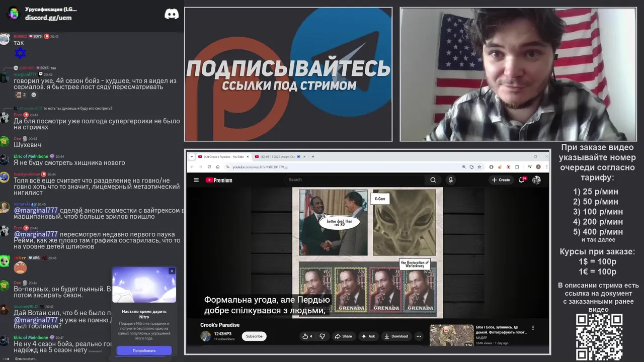Click the Discord logo icon
Screen dimensions: 644x362
coord(172,14)
